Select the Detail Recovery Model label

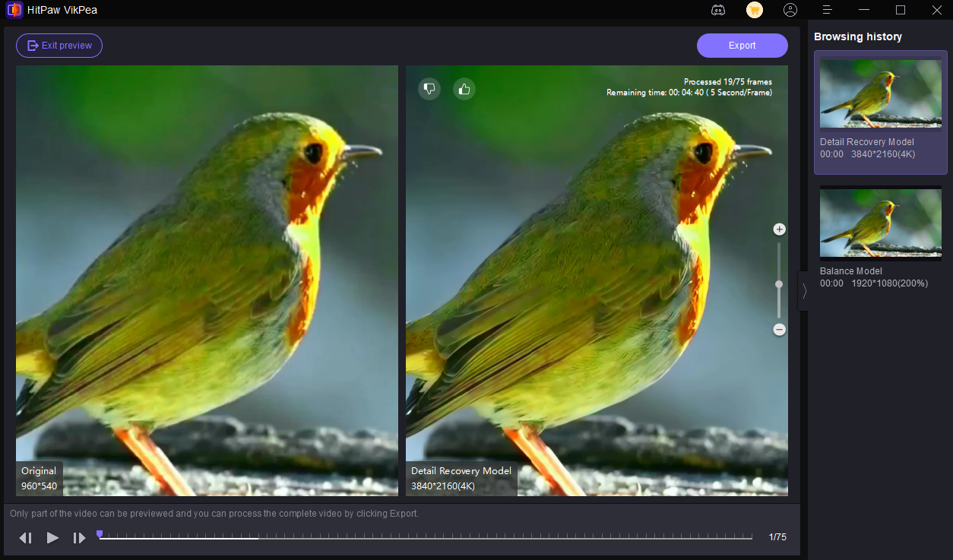[461, 471]
